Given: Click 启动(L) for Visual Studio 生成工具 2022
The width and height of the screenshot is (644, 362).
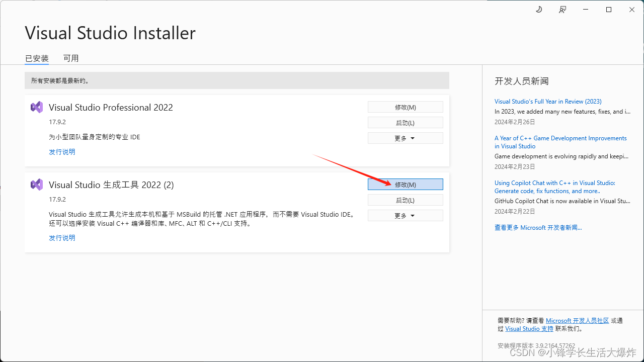Looking at the screenshot, I should pyautogui.click(x=406, y=200).
